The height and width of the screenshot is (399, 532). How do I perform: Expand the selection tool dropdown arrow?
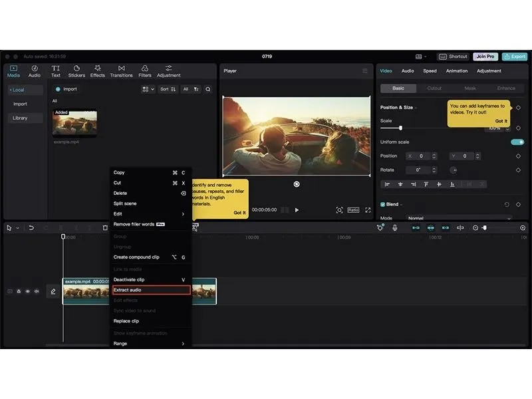(x=18, y=228)
